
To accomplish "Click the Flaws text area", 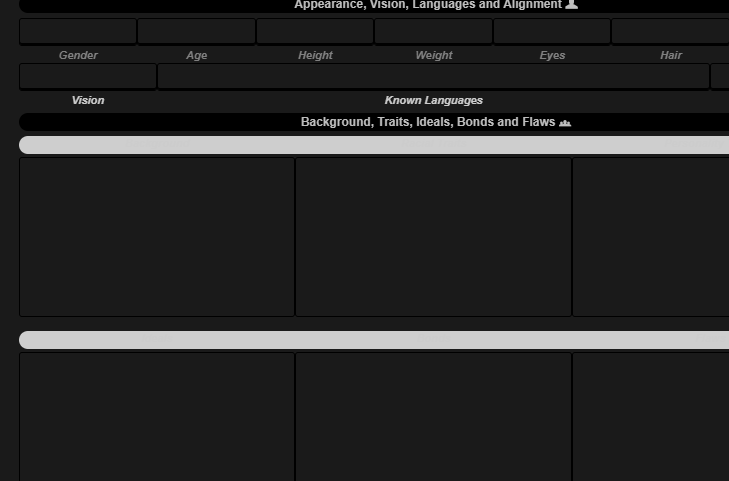I will click(651, 417).
